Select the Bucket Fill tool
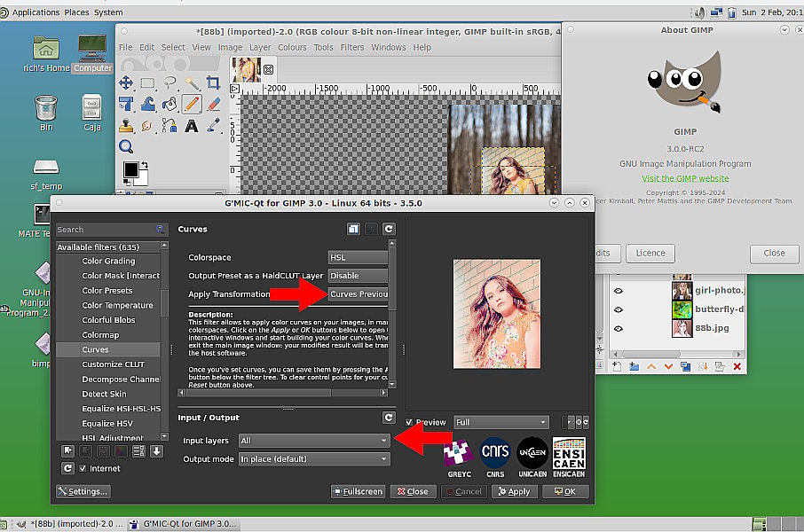Screen dimensions: 804x532 tap(169, 104)
